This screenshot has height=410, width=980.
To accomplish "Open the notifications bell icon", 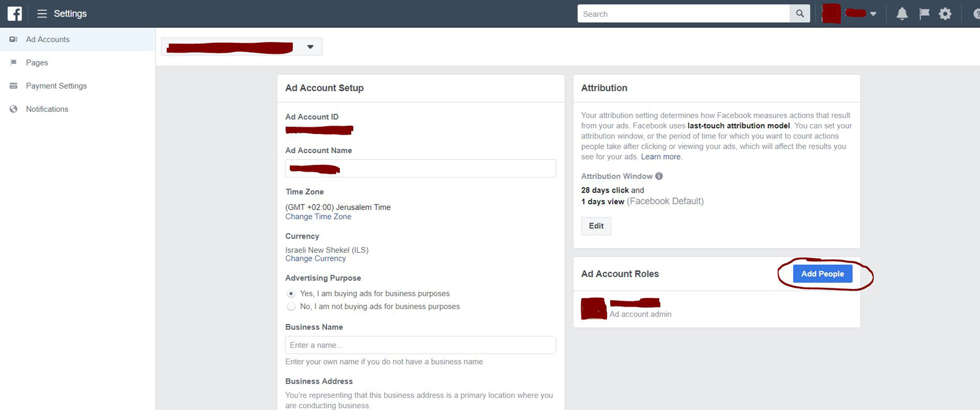I will pyautogui.click(x=902, y=13).
